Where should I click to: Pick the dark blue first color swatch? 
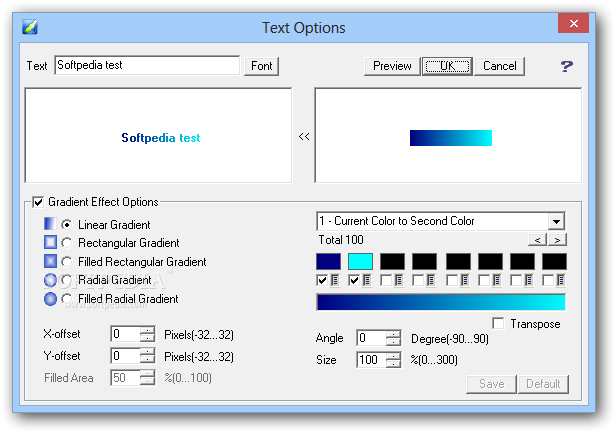(328, 261)
